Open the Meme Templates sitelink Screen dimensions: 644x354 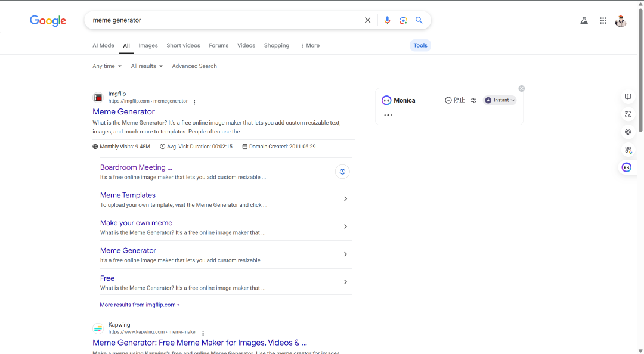click(x=128, y=195)
